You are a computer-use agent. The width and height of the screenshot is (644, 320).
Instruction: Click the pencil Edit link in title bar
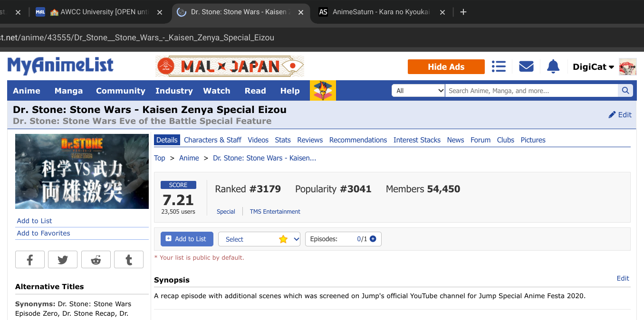(620, 114)
